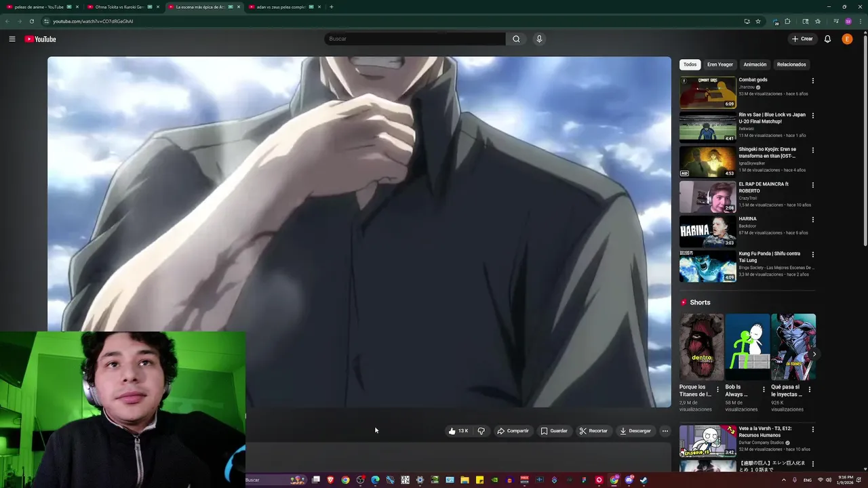Open Discord from the taskbar
868x488 pixels.
pyautogui.click(x=629, y=480)
